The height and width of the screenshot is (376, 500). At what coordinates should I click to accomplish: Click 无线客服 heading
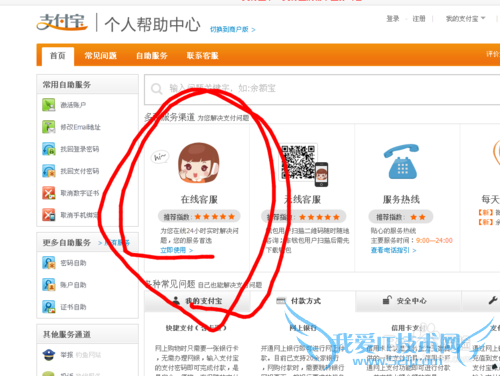302,199
